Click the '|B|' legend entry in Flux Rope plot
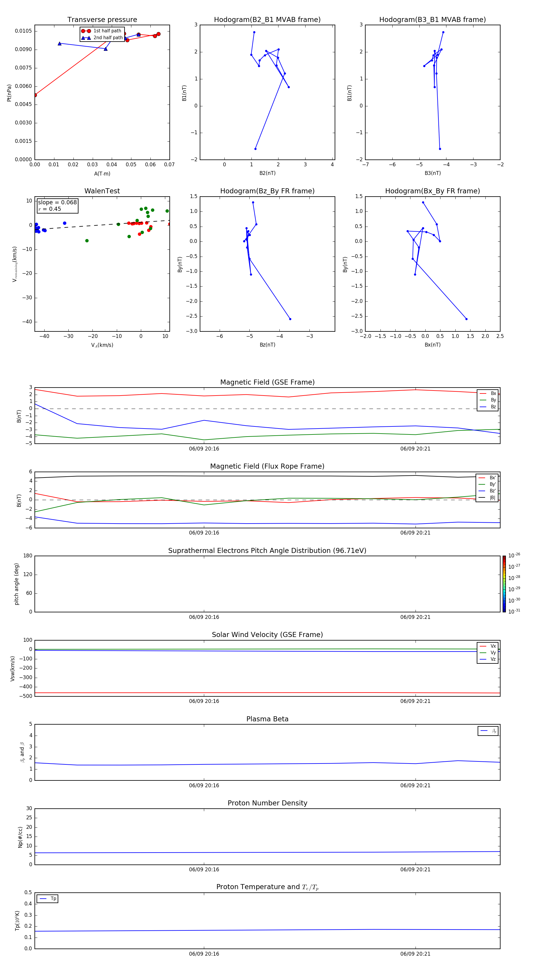The height and width of the screenshot is (980, 535). click(x=487, y=498)
